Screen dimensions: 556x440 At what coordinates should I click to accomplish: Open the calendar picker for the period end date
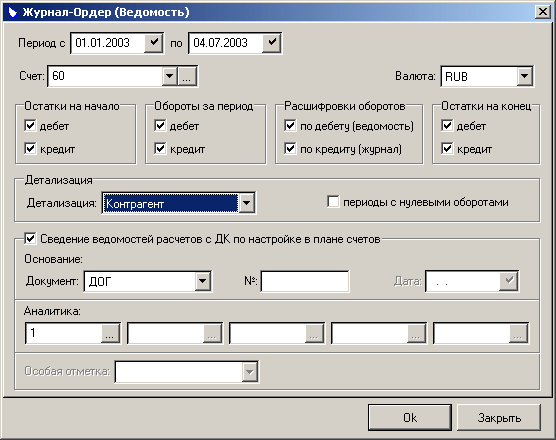tap(272, 43)
